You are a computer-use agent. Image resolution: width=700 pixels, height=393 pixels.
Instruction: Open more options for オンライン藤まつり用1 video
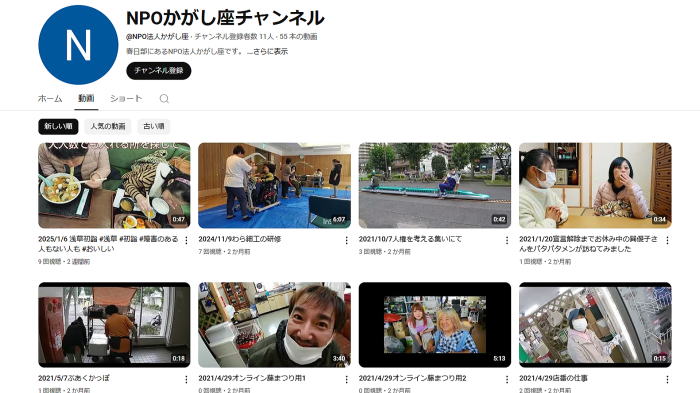coord(346,379)
